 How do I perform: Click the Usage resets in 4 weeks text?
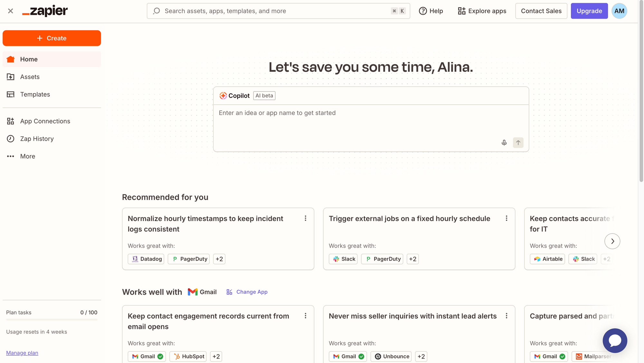[x=37, y=332]
